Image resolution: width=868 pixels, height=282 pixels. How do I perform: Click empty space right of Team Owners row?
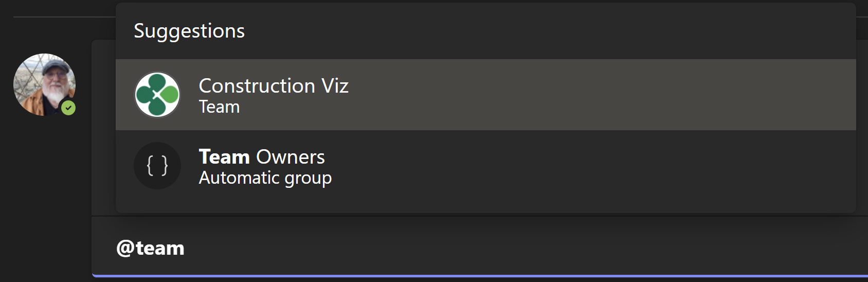point(591,166)
